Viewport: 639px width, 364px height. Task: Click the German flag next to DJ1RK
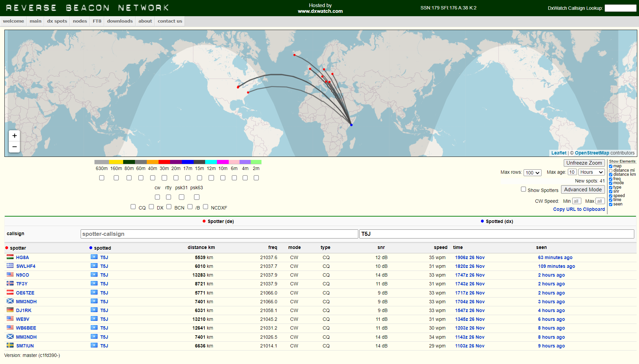tap(10, 310)
